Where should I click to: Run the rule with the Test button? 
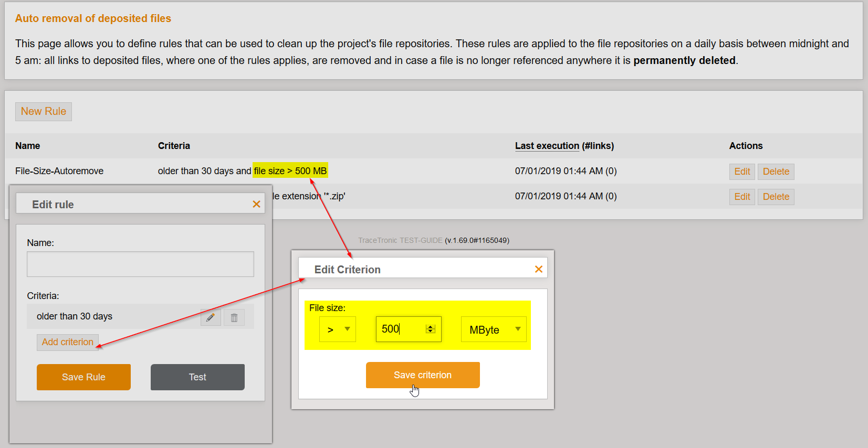197,377
